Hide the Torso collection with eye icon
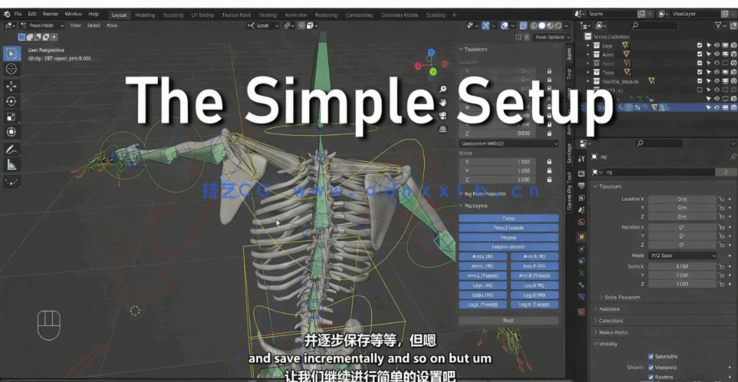 coord(717,72)
